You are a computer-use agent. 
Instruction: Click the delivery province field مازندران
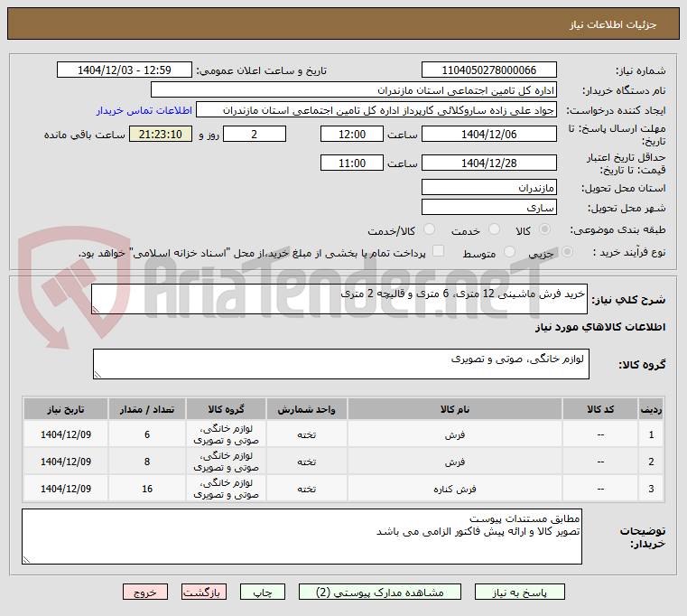click(x=489, y=188)
